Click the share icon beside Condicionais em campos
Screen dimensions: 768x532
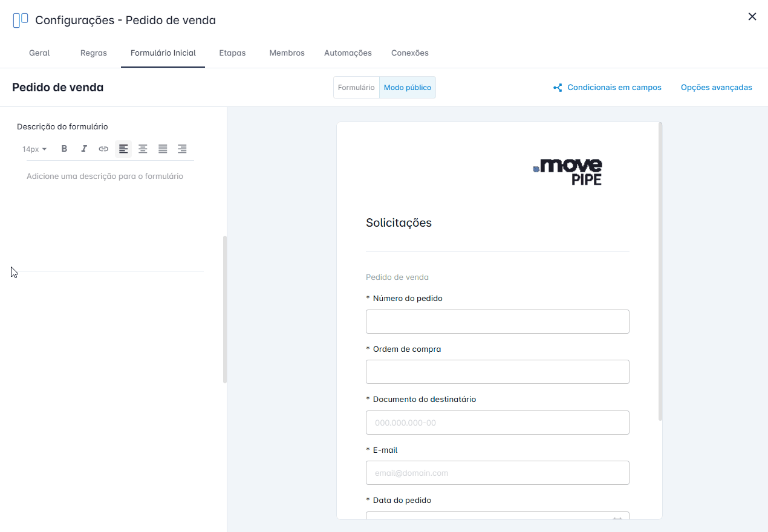coord(558,88)
